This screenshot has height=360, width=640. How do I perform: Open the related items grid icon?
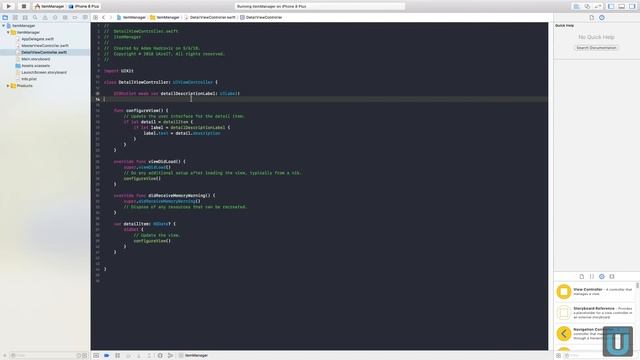96,18
